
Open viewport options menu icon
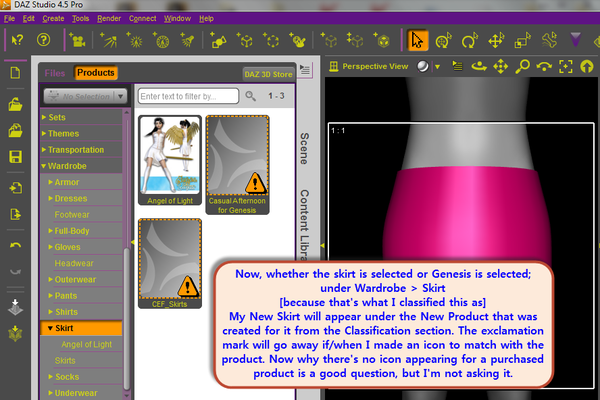[x=457, y=66]
